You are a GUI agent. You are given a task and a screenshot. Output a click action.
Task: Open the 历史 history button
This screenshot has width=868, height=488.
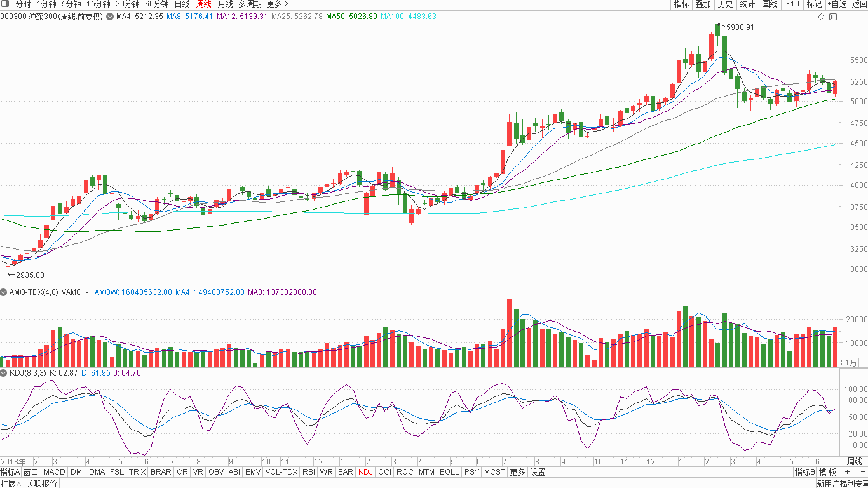(x=725, y=4)
